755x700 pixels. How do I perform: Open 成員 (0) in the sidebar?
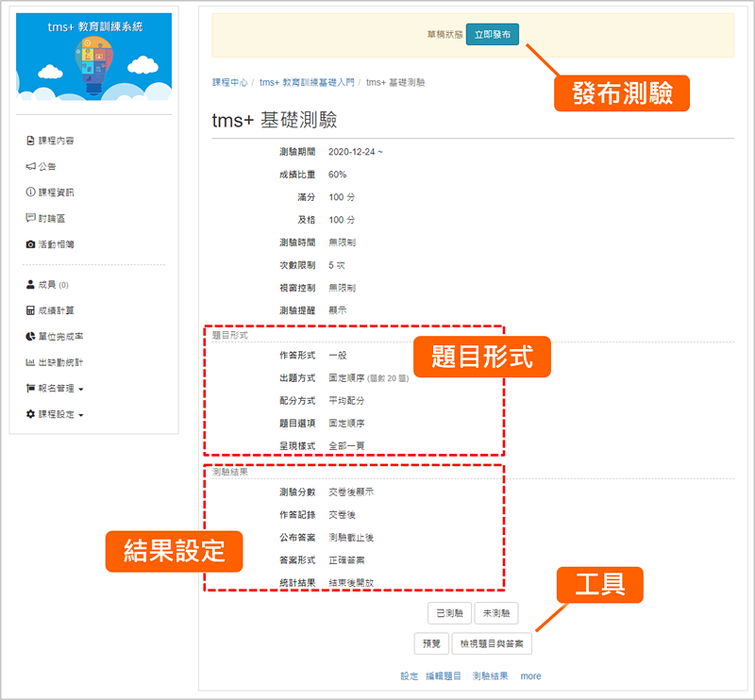click(x=47, y=285)
